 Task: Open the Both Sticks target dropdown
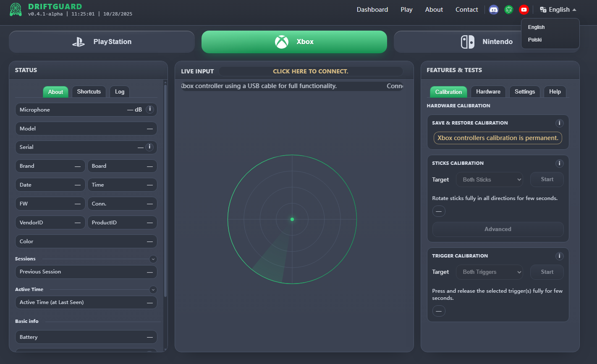click(x=490, y=179)
